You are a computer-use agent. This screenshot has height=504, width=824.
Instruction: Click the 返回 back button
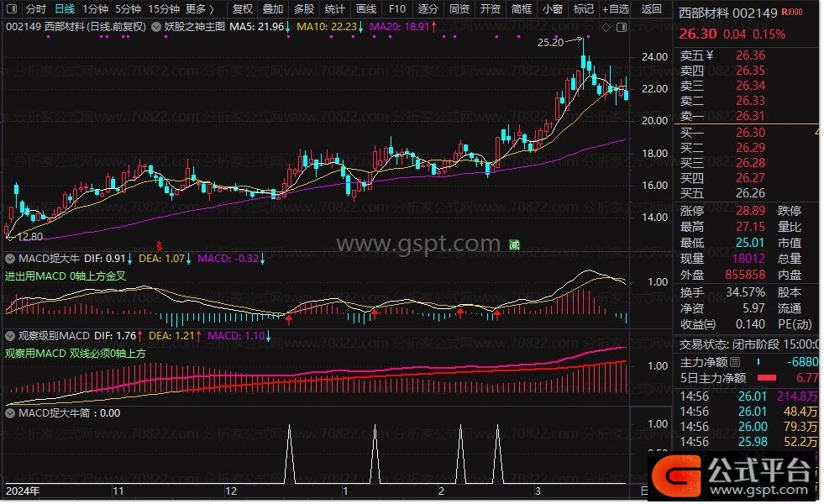click(651, 9)
